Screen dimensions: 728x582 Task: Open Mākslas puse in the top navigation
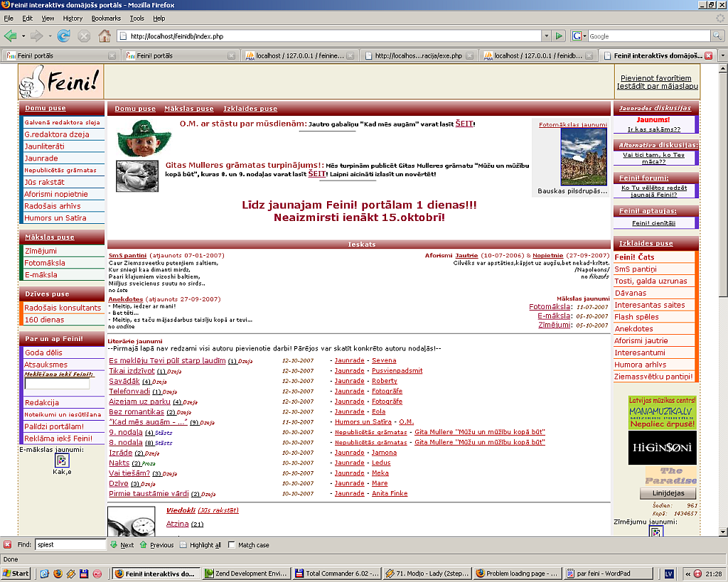click(x=189, y=109)
